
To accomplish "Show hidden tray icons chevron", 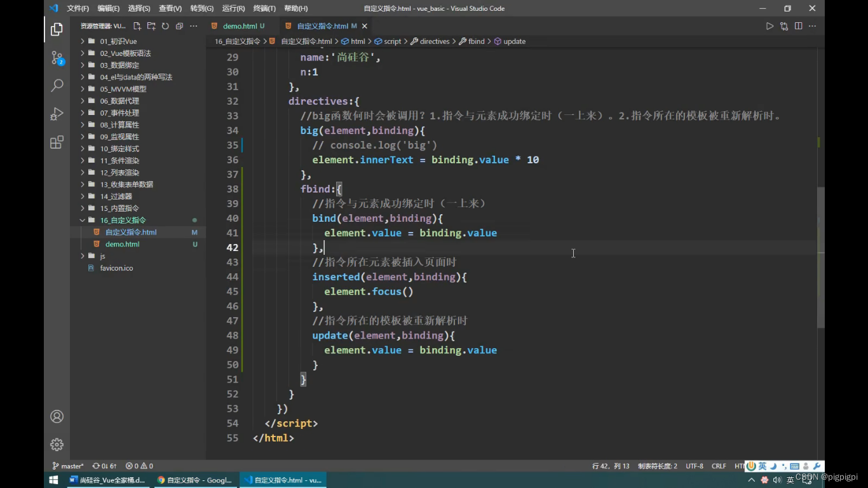I will 752,480.
